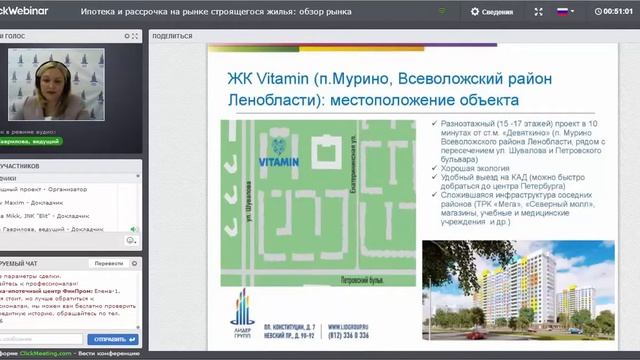Click the Удобный выезд на КАД bullet
The width and height of the screenshot is (640, 360).
[513, 182]
